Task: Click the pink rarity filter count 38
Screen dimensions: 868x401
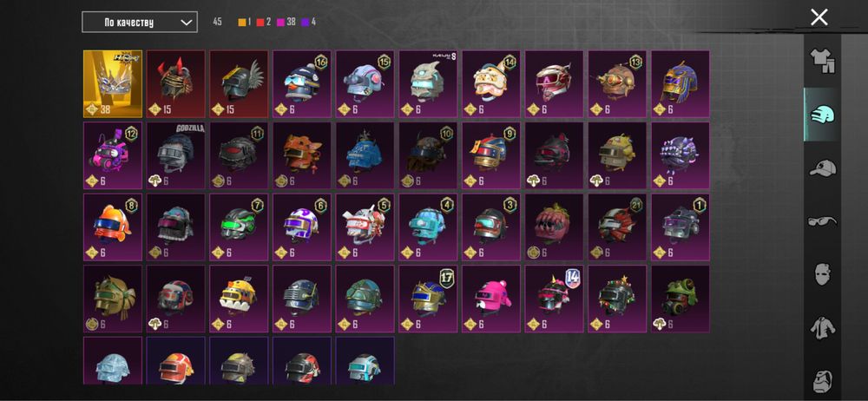Action: click(x=291, y=23)
